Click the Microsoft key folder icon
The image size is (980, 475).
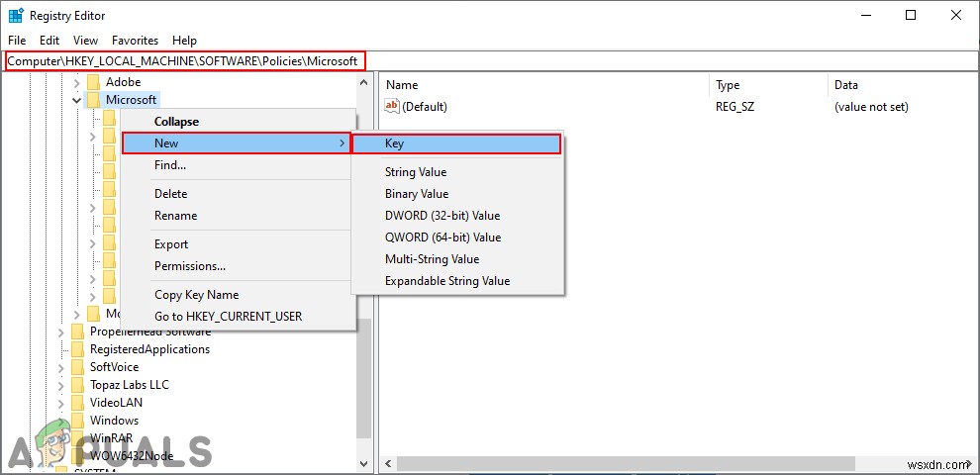pos(94,99)
